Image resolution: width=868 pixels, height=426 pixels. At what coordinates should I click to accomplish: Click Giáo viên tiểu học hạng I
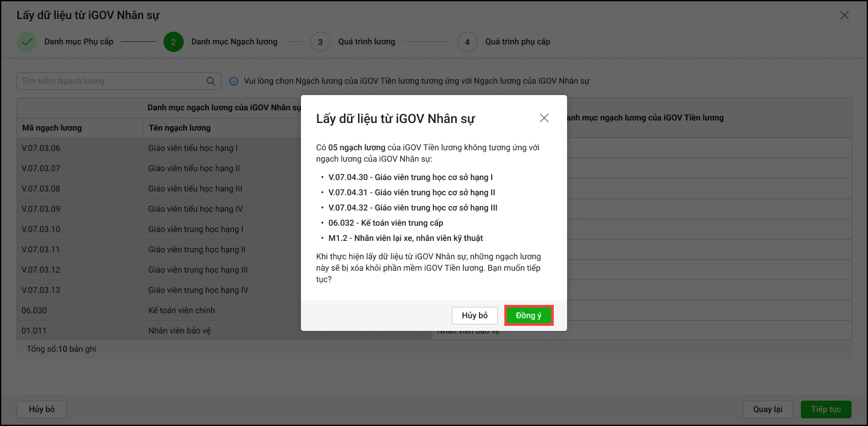point(193,148)
